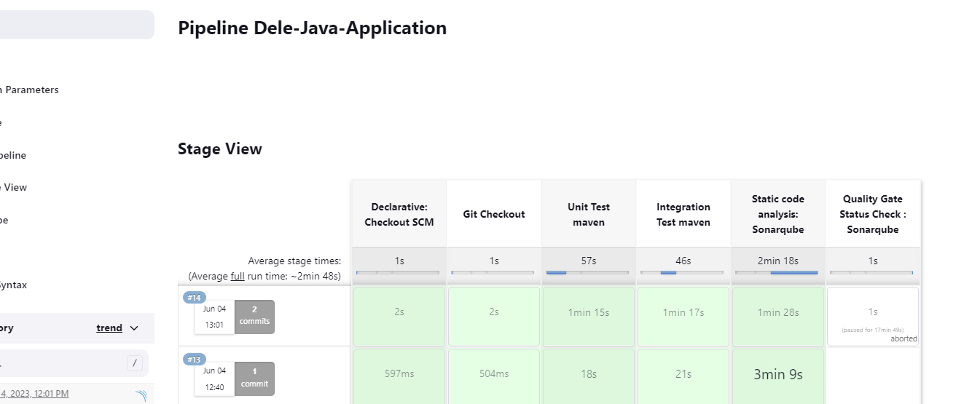
Task: Click the slash shortcut icon in filter field
Action: pos(135,363)
